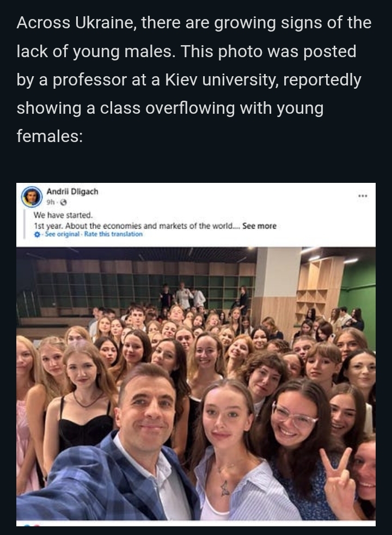Open the class selfie photo
392x535 pixels.
pos(196,381)
